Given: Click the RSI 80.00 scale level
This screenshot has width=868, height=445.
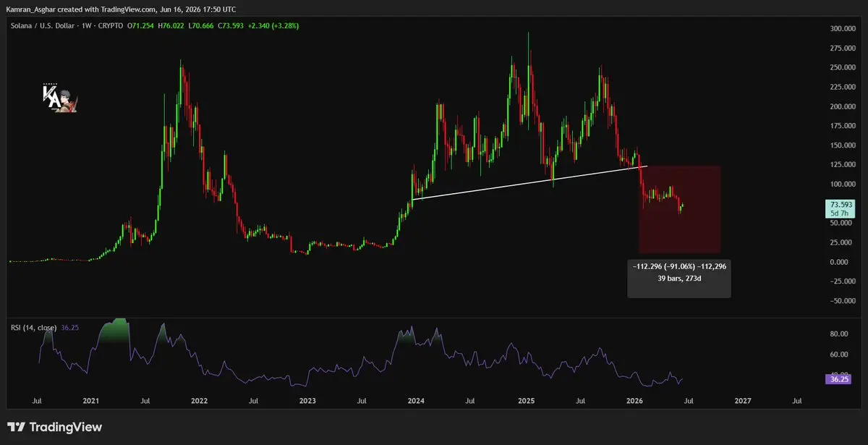Looking at the screenshot, I should click(839, 334).
